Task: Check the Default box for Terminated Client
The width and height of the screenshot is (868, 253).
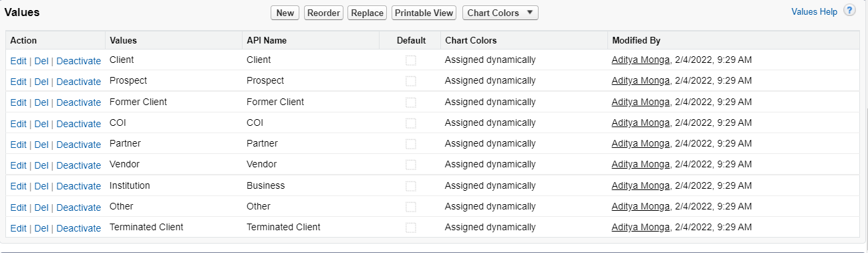Action: pyautogui.click(x=411, y=228)
